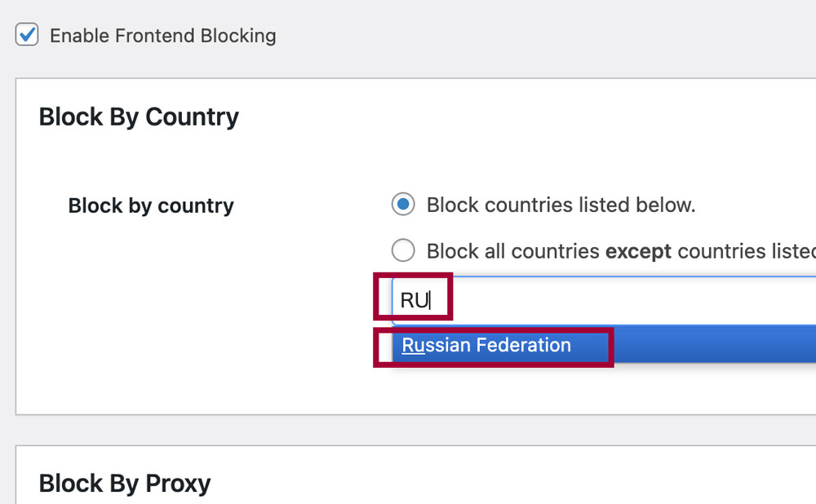Screen dimensions: 816x504
Task: Choose the "Block all countries except" radio button
Action: coord(402,250)
